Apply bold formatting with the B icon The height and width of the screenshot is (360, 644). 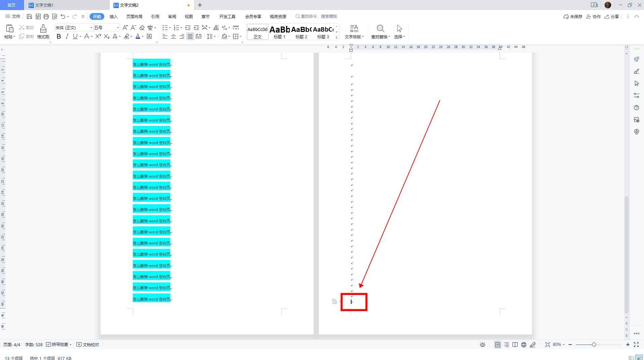click(59, 37)
